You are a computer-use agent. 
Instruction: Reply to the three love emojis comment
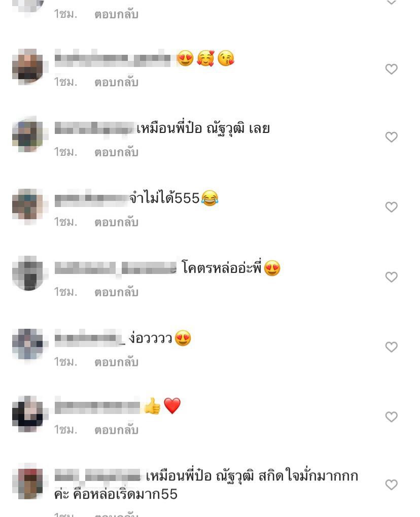tap(116, 82)
